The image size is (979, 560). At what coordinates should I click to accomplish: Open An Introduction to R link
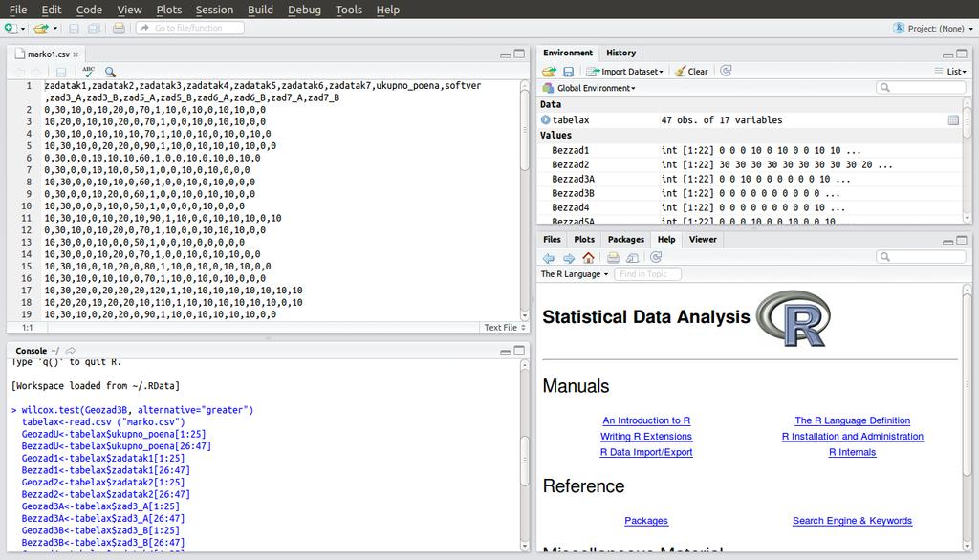(646, 420)
